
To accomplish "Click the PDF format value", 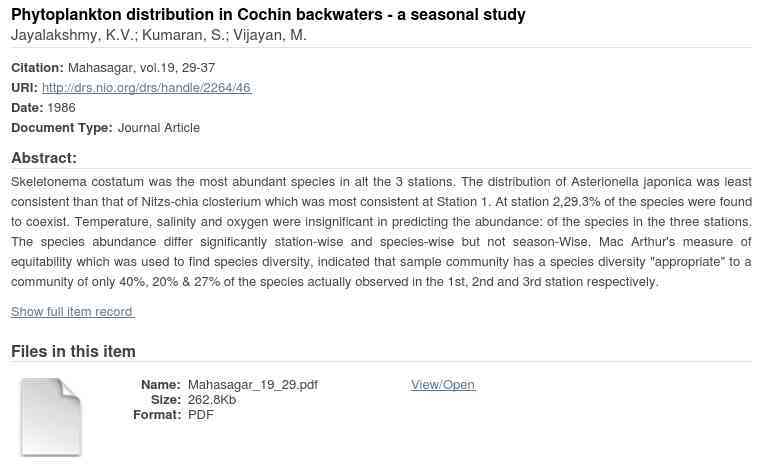I will (x=201, y=415).
